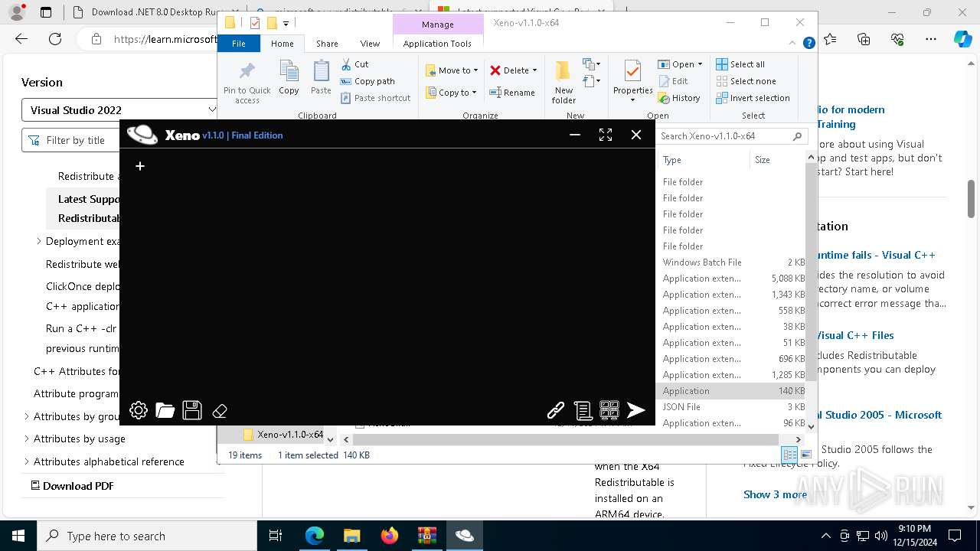Open Delete dropdown arrow
Image resolution: width=980 pixels, height=551 pixels.
point(534,70)
